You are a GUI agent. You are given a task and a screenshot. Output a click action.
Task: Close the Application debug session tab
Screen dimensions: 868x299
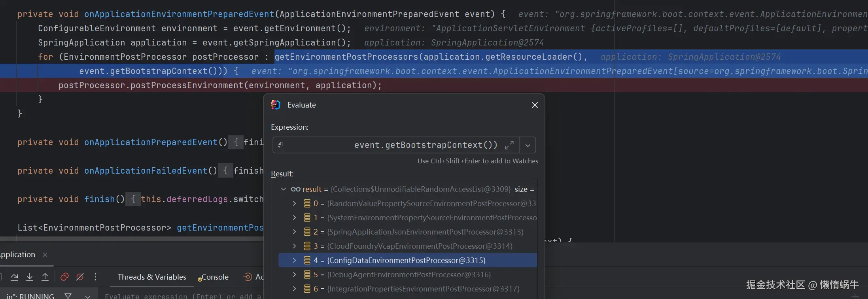[x=45, y=255]
